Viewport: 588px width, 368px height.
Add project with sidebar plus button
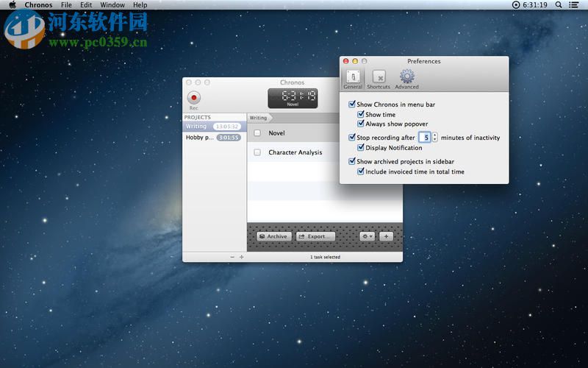click(x=242, y=257)
